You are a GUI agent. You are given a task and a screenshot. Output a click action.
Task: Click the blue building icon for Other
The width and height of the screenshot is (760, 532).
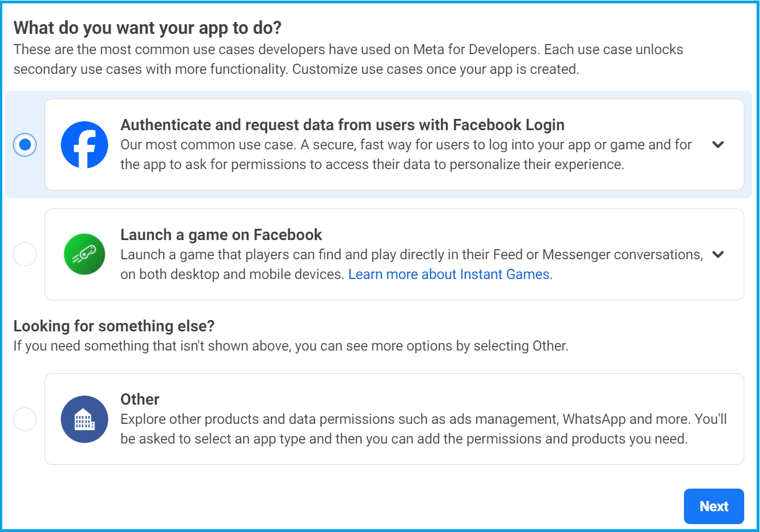point(85,419)
